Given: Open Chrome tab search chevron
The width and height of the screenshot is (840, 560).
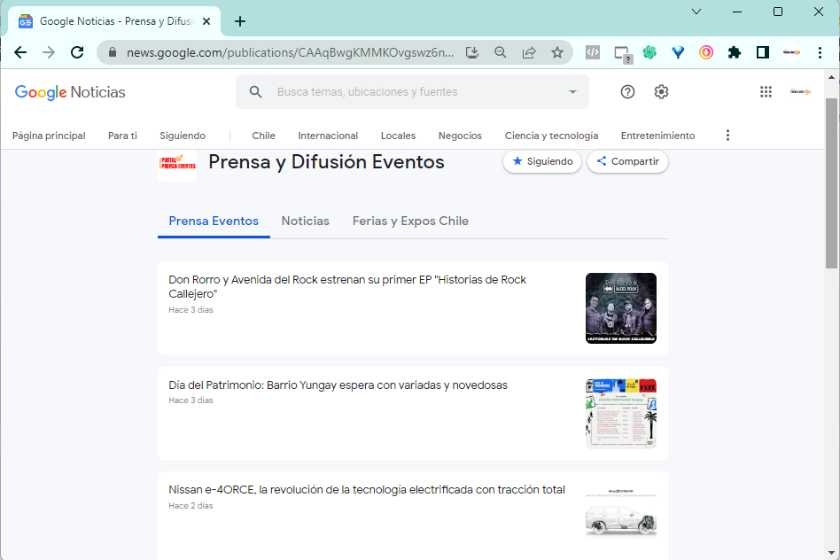Looking at the screenshot, I should coord(697,12).
